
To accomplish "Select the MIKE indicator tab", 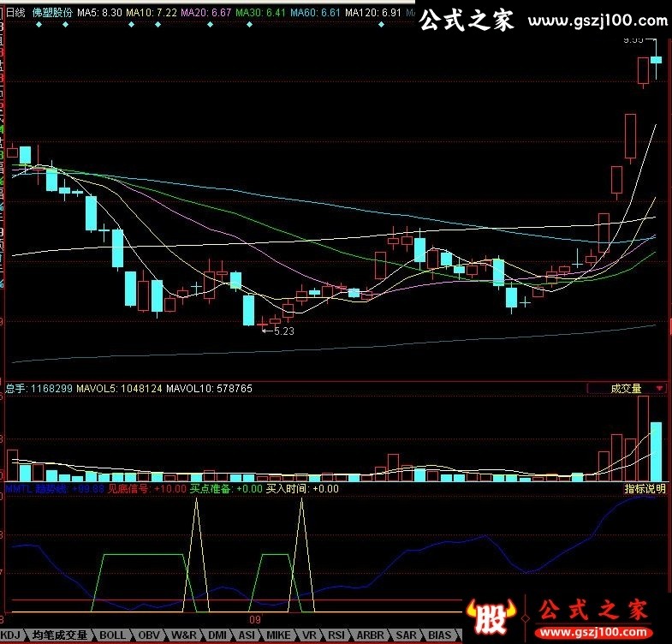I will (x=277, y=635).
